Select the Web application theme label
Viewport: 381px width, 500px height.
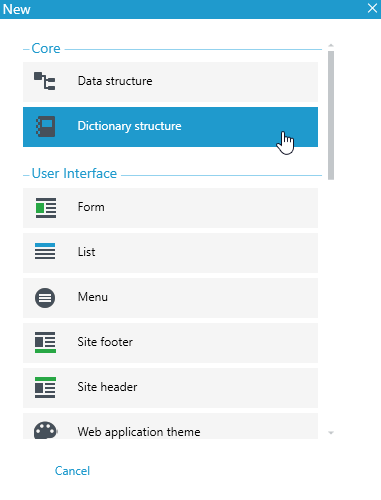(x=139, y=432)
